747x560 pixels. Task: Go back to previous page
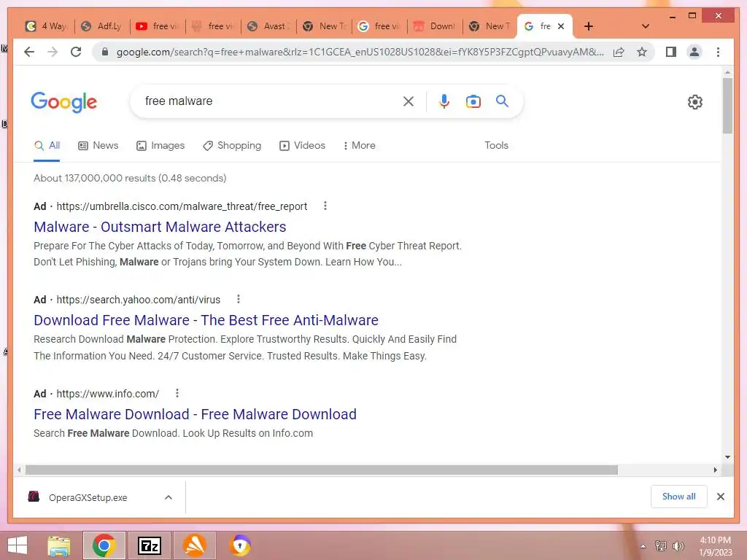[x=29, y=52]
